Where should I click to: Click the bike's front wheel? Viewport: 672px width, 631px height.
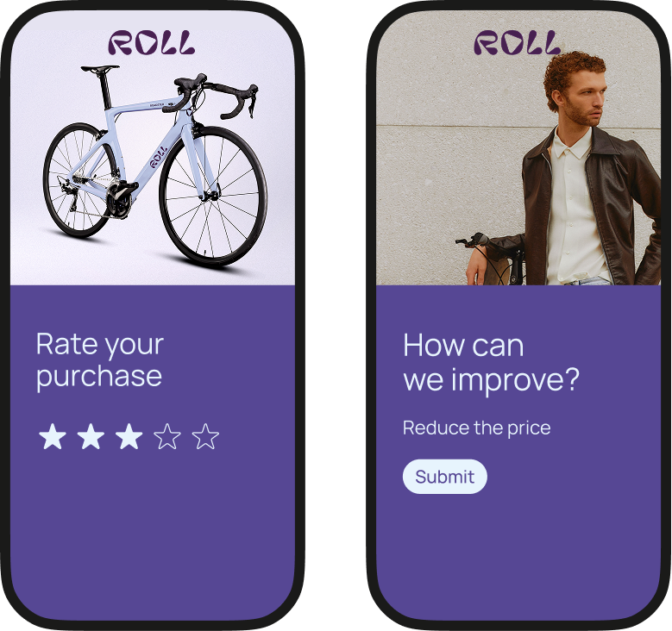click(213, 197)
